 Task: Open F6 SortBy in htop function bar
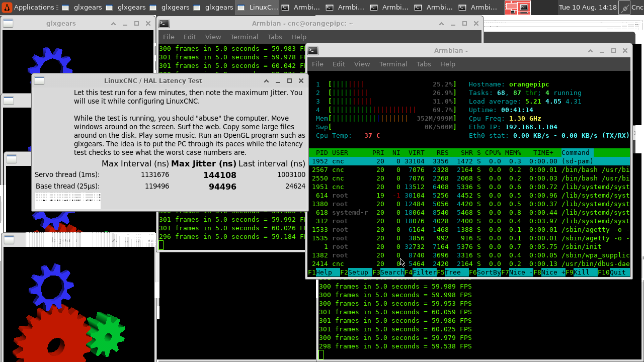pos(485,272)
